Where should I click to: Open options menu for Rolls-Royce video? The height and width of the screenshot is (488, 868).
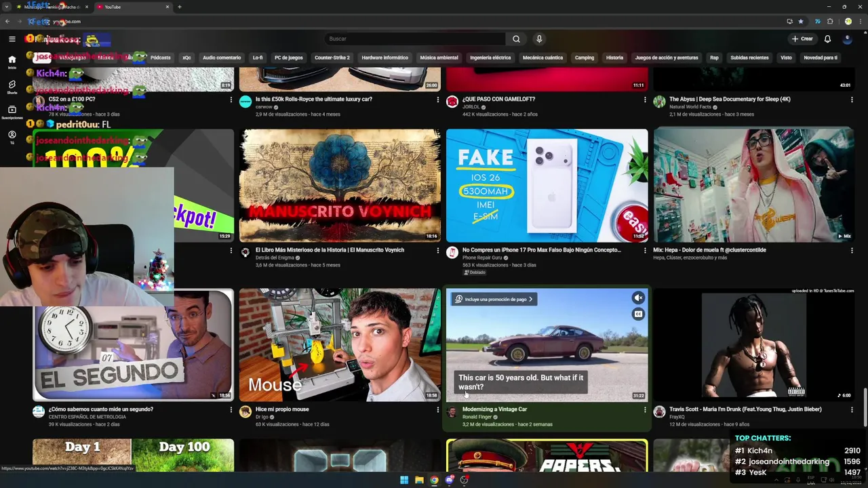tap(437, 100)
